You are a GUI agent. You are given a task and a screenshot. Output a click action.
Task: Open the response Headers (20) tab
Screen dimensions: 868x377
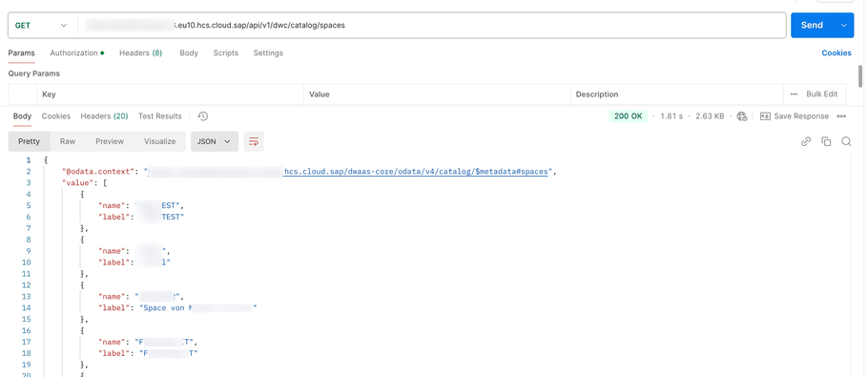point(104,116)
